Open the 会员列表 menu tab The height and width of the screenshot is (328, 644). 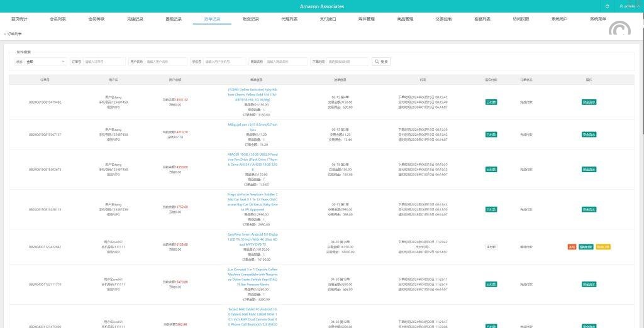(58, 19)
